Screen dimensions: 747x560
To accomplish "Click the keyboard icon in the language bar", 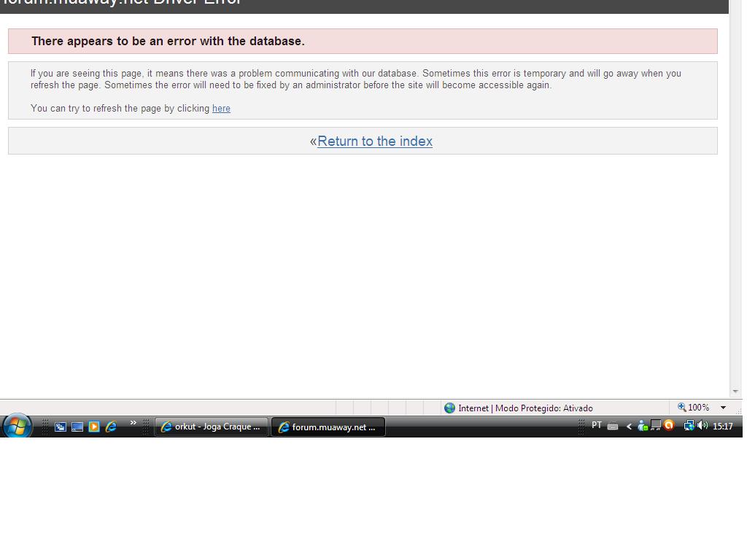I will click(613, 427).
